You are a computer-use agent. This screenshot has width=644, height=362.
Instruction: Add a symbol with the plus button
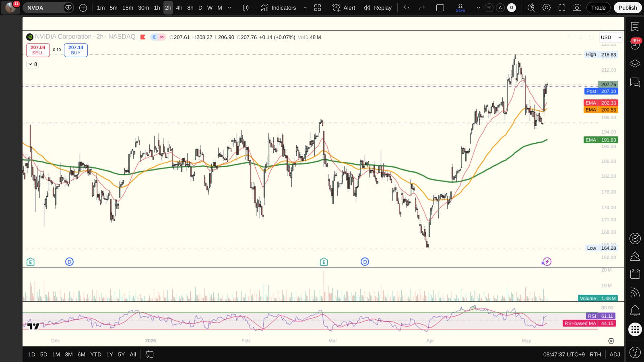click(83, 8)
